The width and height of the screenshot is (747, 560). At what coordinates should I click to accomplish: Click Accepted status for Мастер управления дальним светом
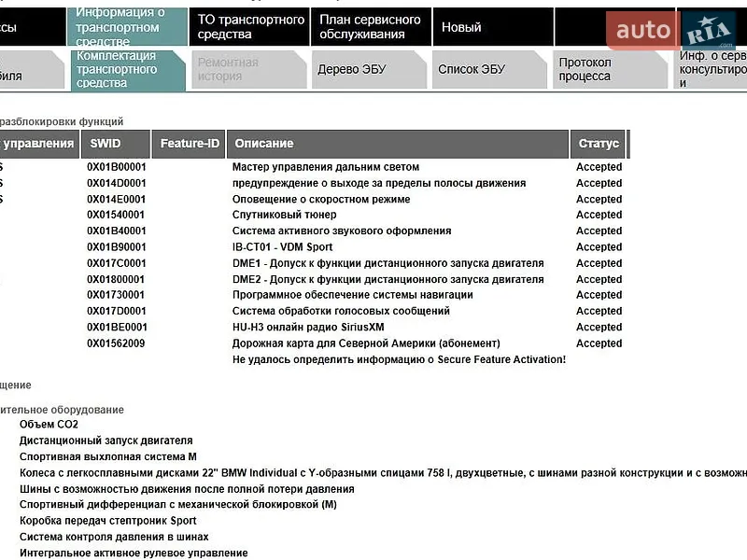point(599,167)
